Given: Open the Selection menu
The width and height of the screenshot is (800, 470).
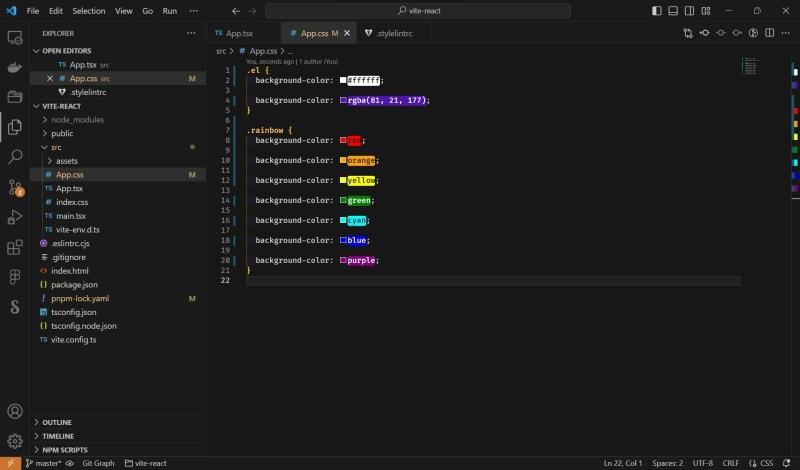Looking at the screenshot, I should [89, 11].
